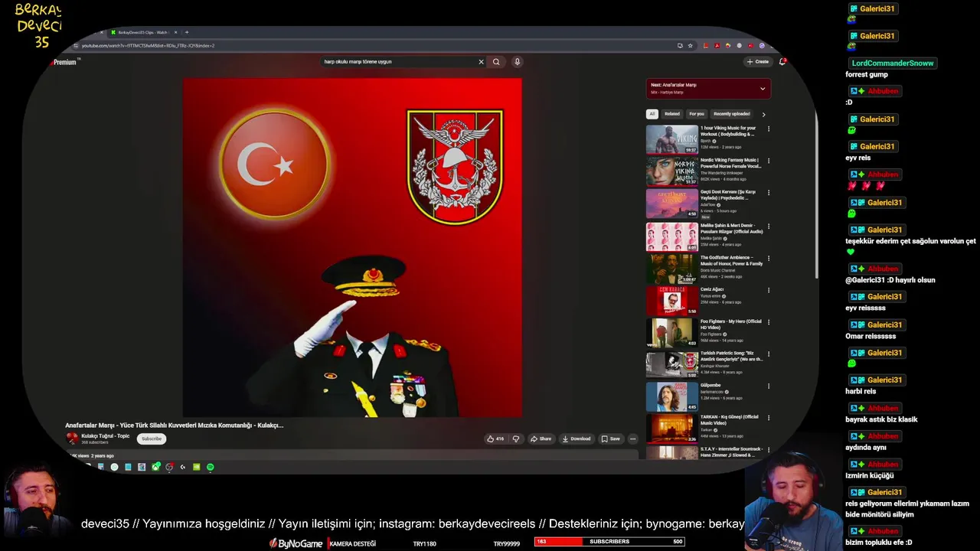
Task: Clear the YouTube search query
Action: point(481,62)
